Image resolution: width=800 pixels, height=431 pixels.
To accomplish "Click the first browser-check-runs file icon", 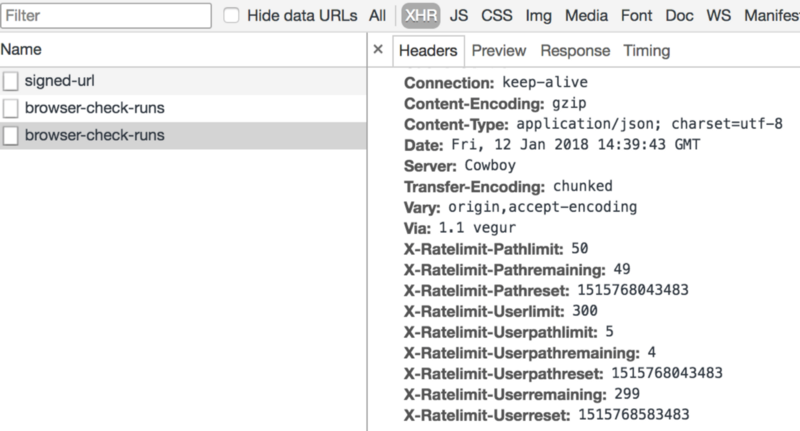I will pyautogui.click(x=11, y=108).
